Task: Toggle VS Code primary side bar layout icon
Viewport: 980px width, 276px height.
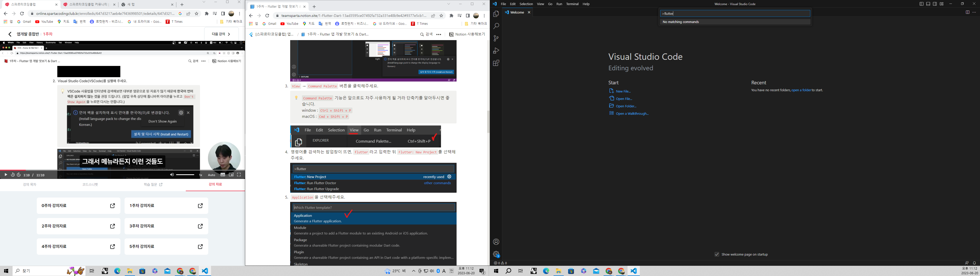Action: click(921, 4)
